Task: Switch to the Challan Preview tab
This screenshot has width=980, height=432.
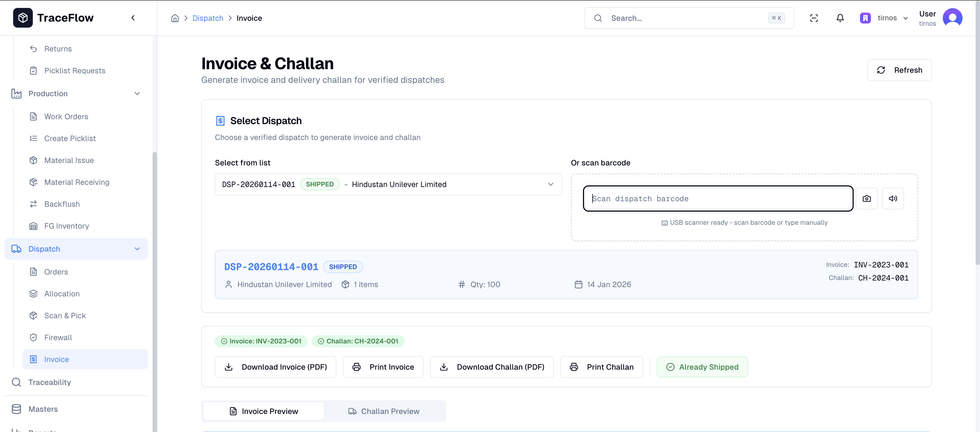Action: 384,411
